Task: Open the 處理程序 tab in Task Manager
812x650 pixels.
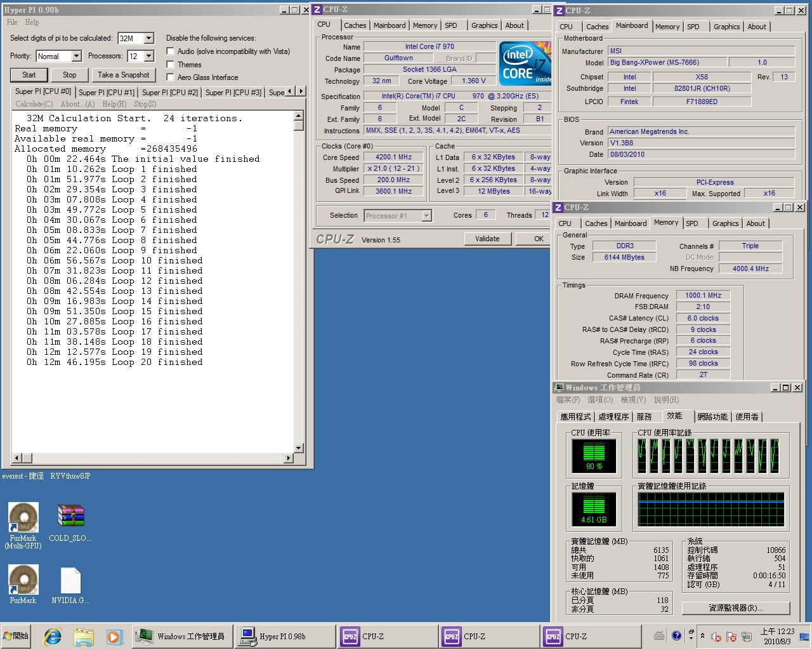Action: [x=613, y=417]
